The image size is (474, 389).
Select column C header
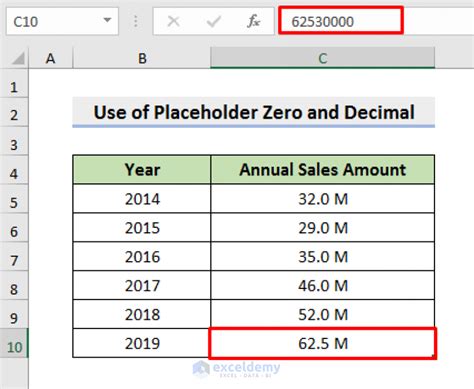click(x=322, y=58)
